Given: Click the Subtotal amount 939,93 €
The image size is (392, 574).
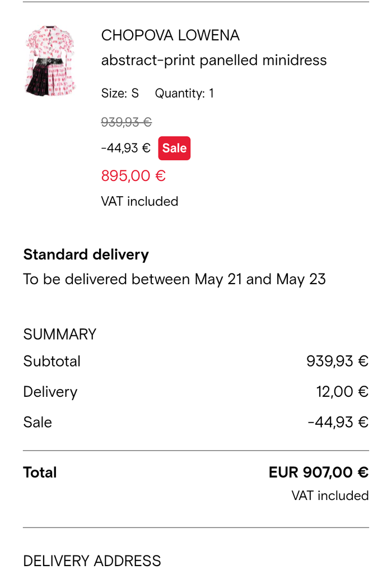Looking at the screenshot, I should click(x=337, y=361).
